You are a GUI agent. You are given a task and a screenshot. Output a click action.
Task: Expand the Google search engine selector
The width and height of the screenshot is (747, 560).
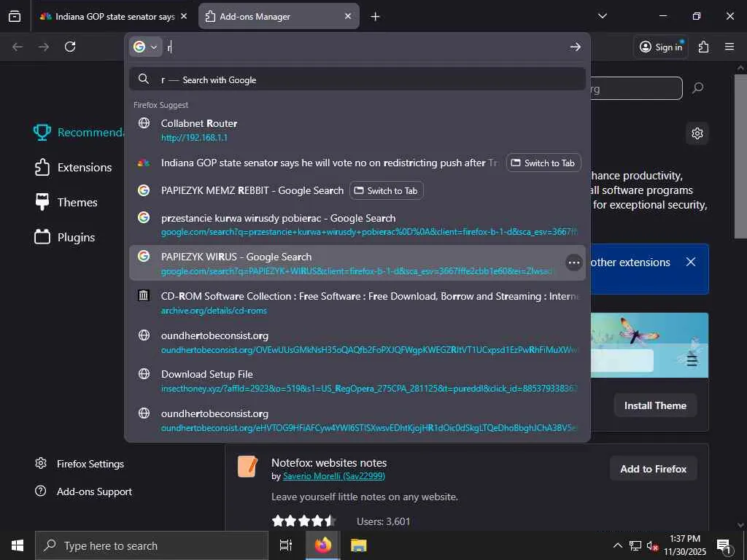(146, 47)
